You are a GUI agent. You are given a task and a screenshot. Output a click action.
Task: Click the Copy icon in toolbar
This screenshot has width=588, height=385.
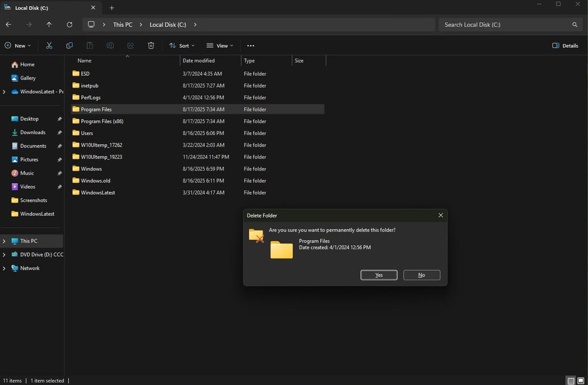coord(69,46)
